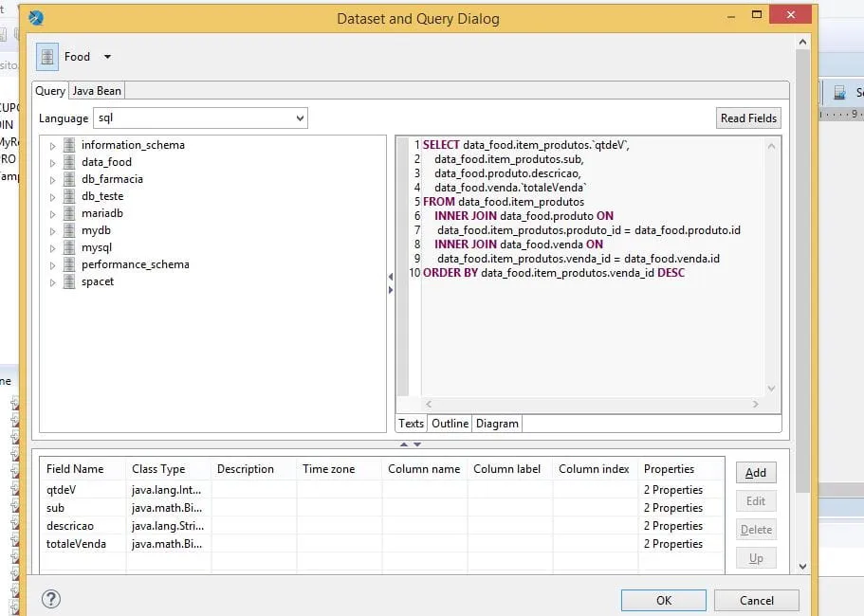Click the mariadb schema database icon
The width and height of the screenshot is (864, 616).
coord(69,213)
